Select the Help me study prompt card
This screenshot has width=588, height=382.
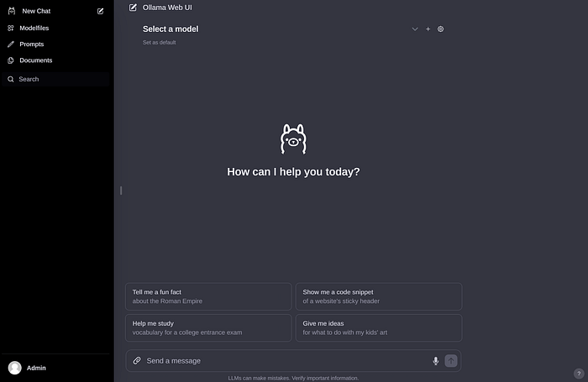[208, 328]
